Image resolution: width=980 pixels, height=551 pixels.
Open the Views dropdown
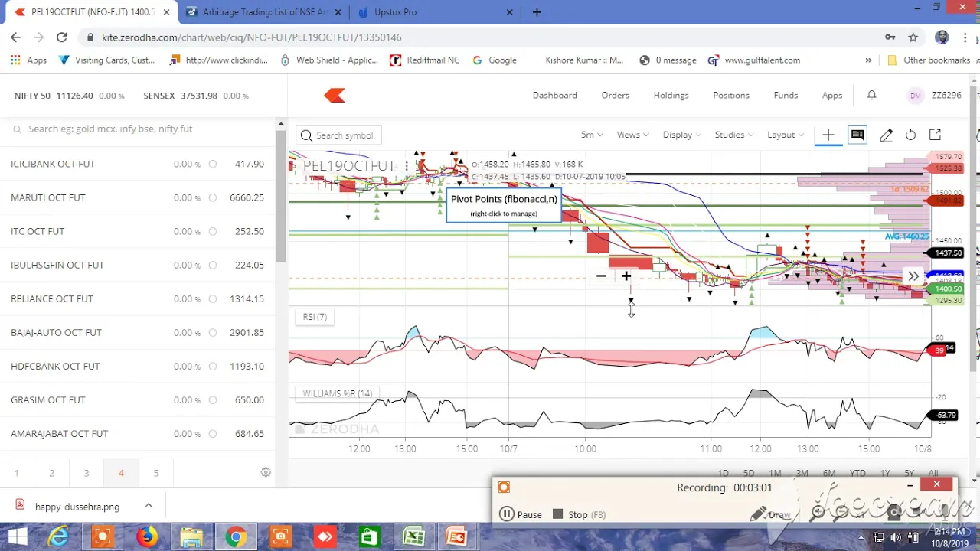coord(632,135)
